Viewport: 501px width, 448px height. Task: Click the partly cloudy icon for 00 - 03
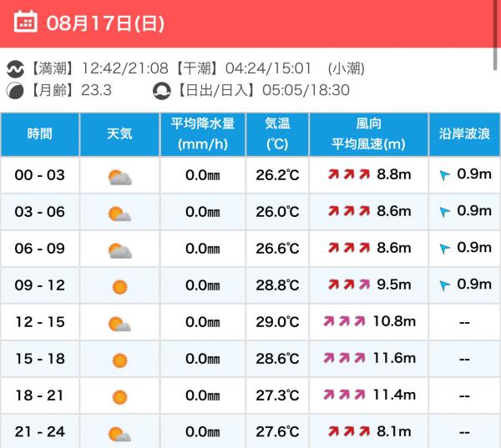click(x=119, y=176)
